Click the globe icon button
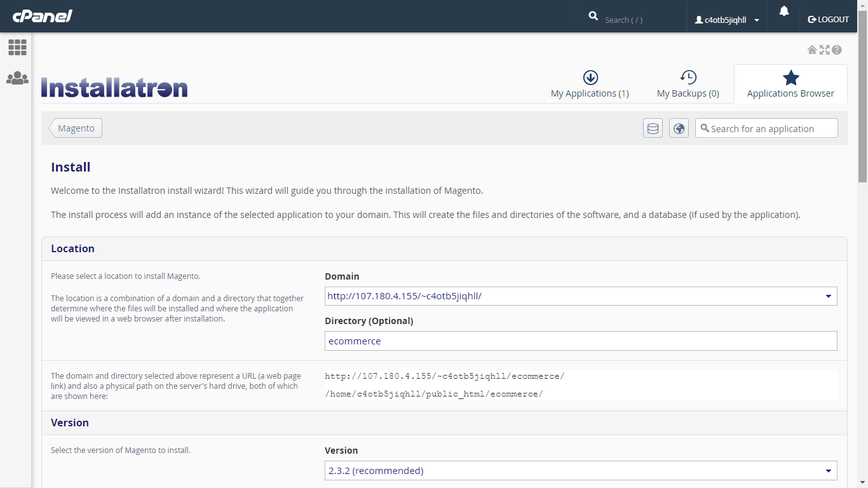Image resolution: width=868 pixels, height=488 pixels. tap(679, 128)
